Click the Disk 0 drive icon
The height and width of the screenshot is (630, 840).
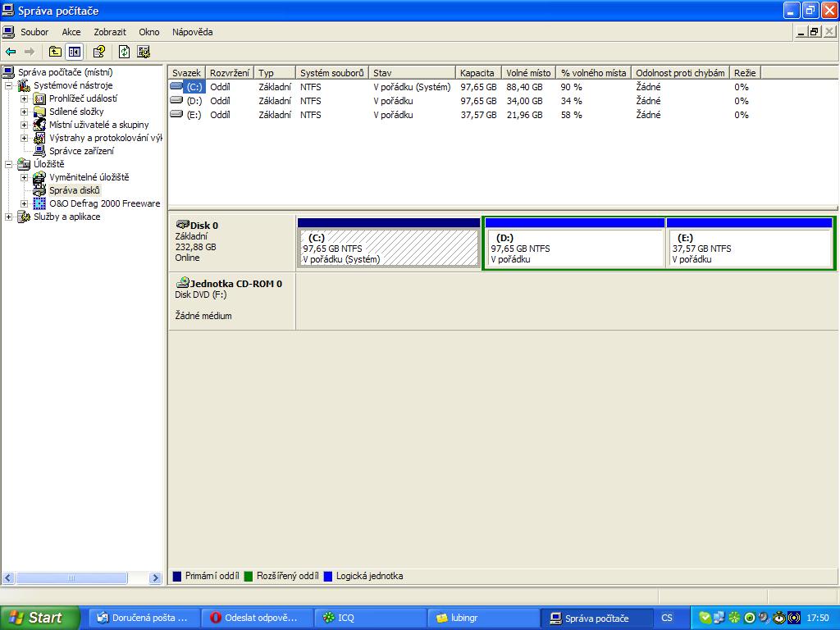[182, 225]
